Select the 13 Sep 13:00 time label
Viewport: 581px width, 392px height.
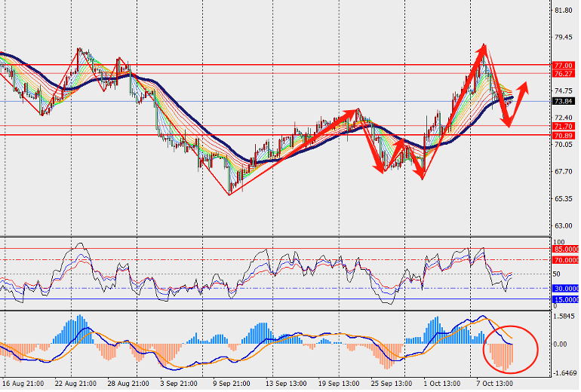pyautogui.click(x=287, y=384)
